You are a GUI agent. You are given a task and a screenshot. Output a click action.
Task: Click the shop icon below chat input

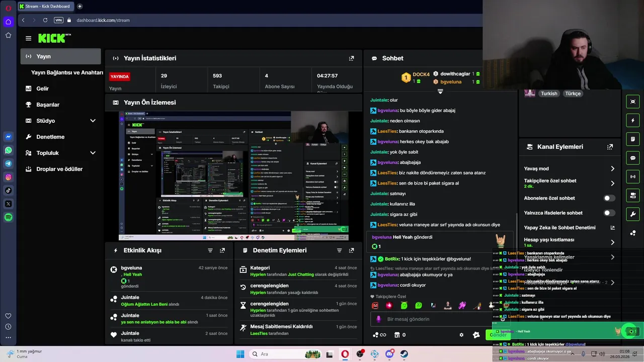tap(397, 335)
